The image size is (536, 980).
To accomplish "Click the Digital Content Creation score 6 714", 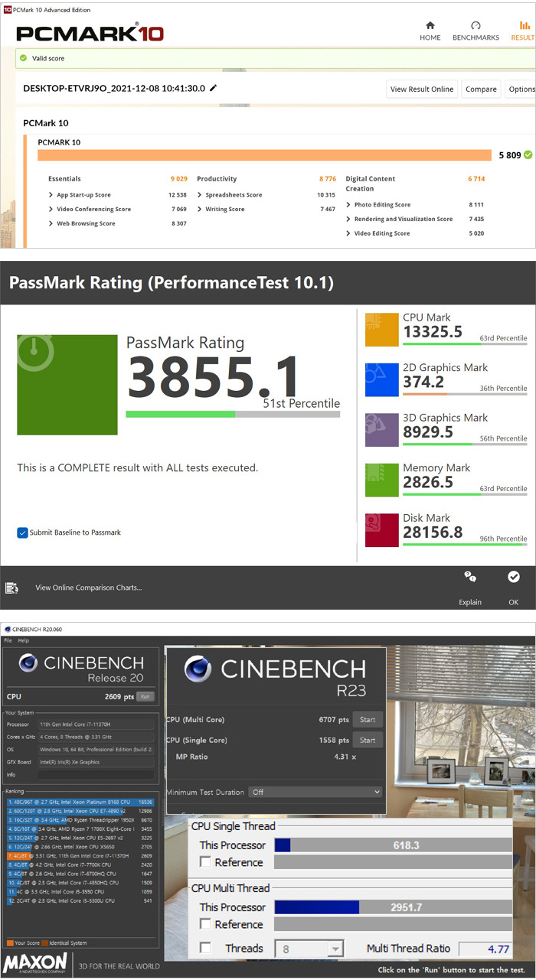I will tap(476, 179).
